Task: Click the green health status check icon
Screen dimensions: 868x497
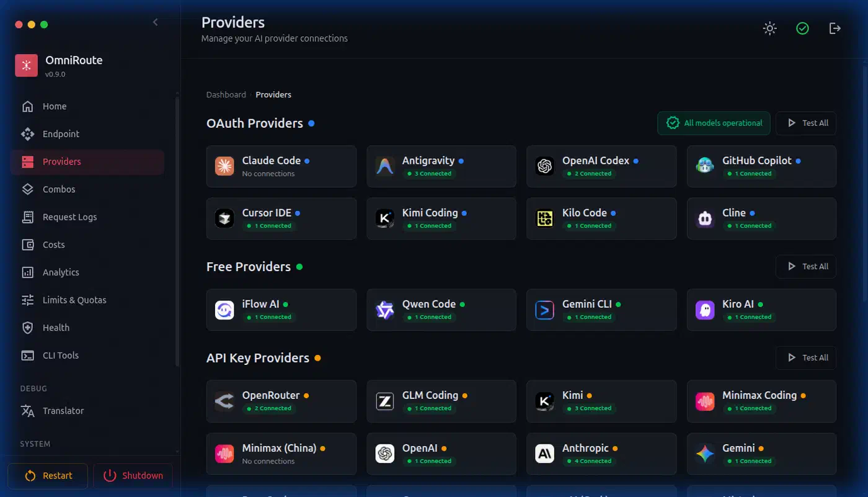Action: pyautogui.click(x=802, y=28)
